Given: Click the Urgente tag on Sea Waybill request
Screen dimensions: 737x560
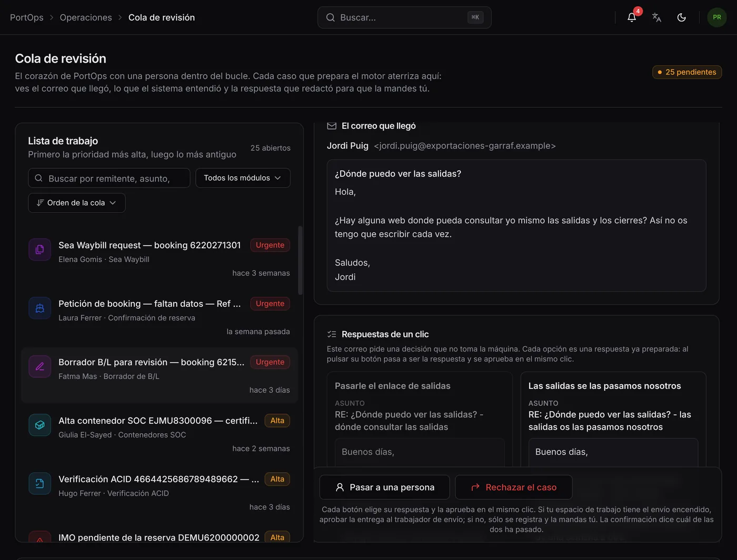Looking at the screenshot, I should coord(270,245).
